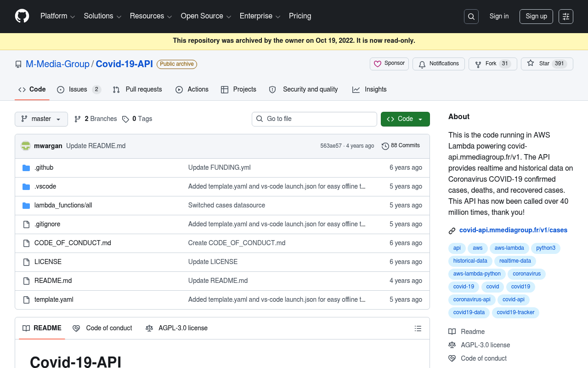Switch to the Issues tab
Image resolution: width=588 pixels, height=368 pixels.
point(79,90)
